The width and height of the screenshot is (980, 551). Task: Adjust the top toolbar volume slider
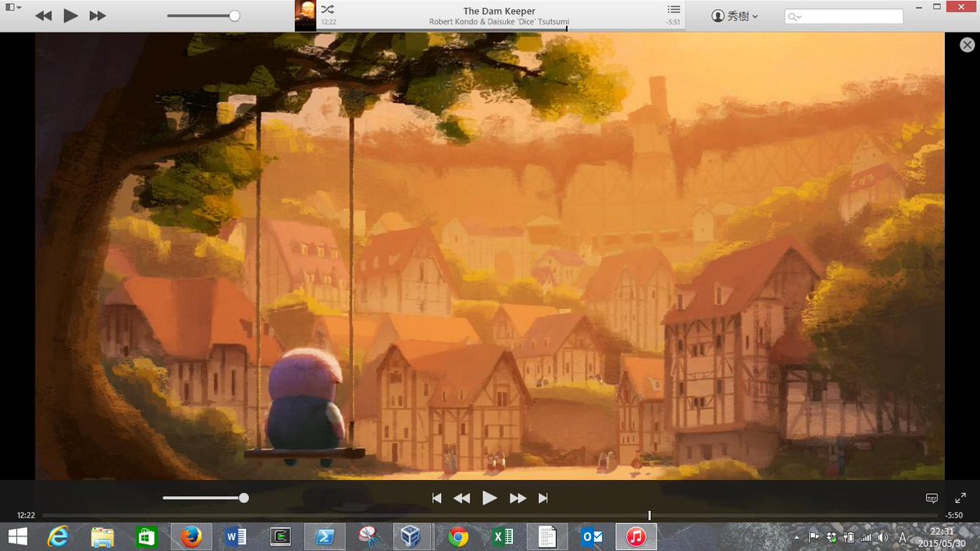click(203, 16)
